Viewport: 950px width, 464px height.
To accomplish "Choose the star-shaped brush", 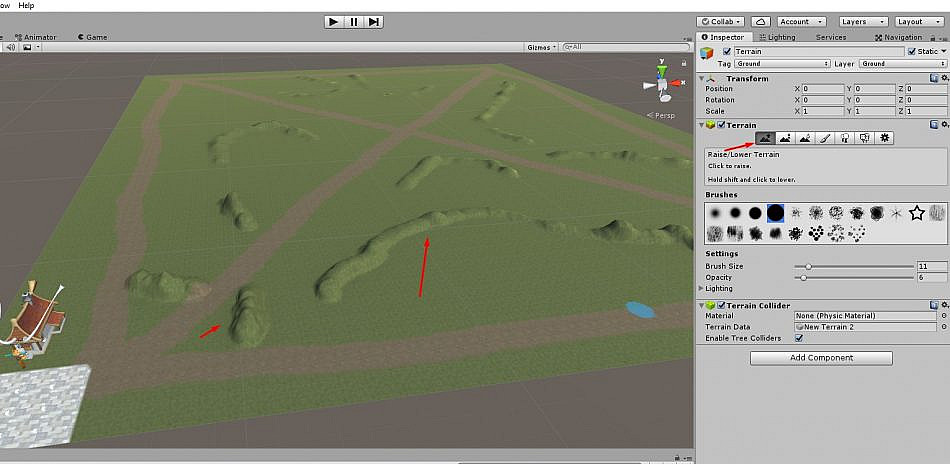I will tap(917, 213).
